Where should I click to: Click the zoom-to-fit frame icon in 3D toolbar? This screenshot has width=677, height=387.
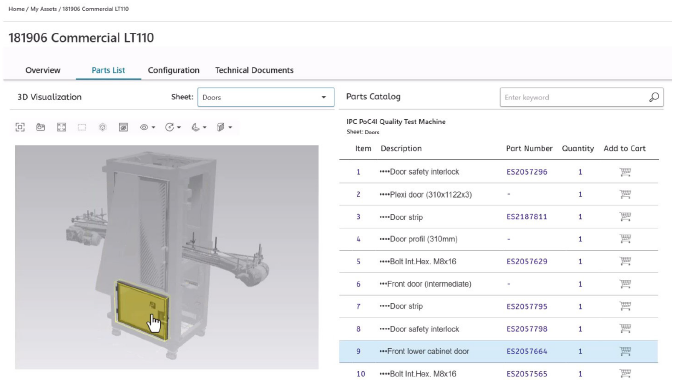pyautogui.click(x=20, y=127)
